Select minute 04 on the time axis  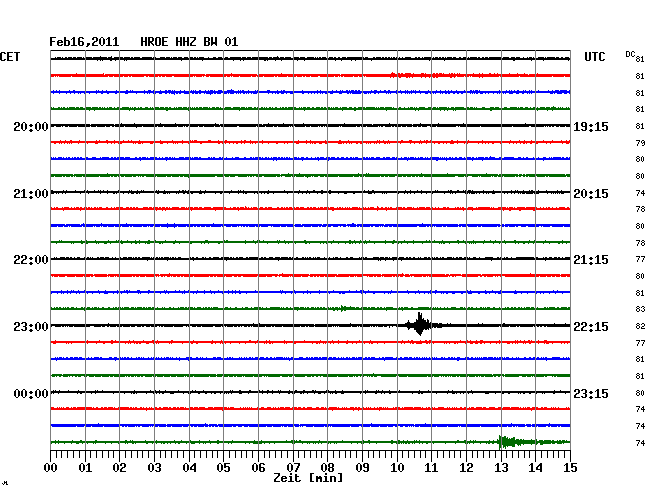pos(189,467)
